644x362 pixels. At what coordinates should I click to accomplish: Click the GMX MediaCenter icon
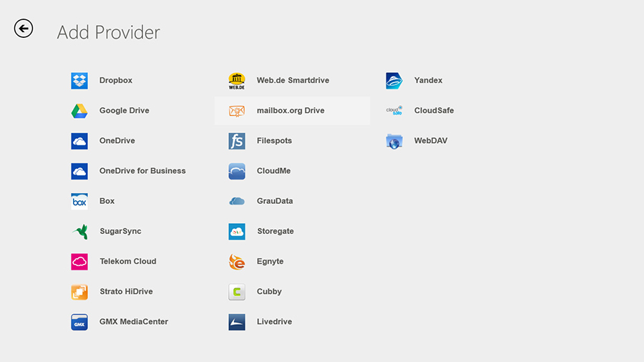(x=79, y=322)
